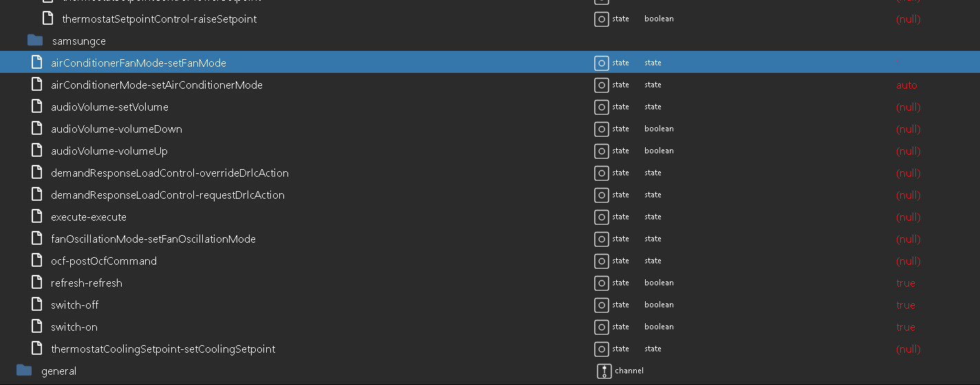
Task: Select audioVolume-volumeDown object
Action: (116, 129)
